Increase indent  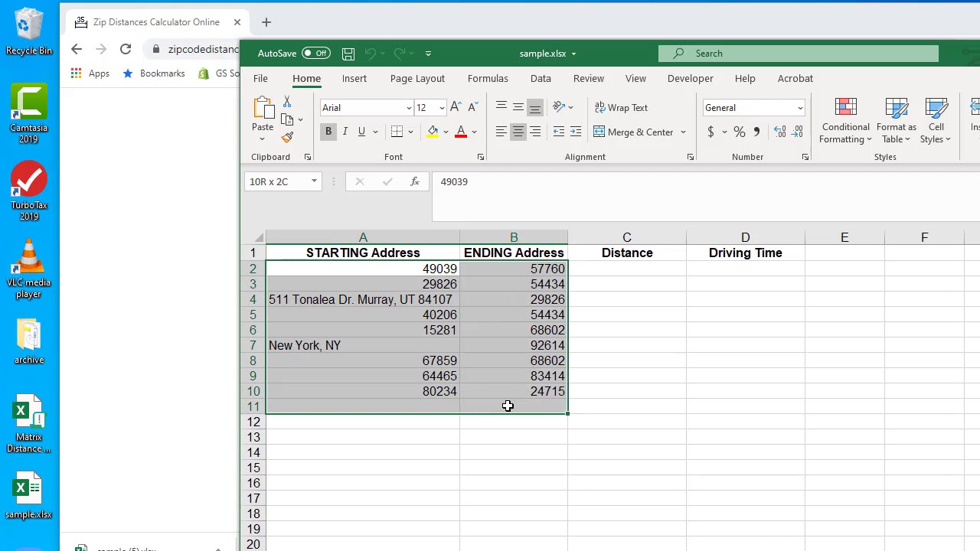pos(576,132)
